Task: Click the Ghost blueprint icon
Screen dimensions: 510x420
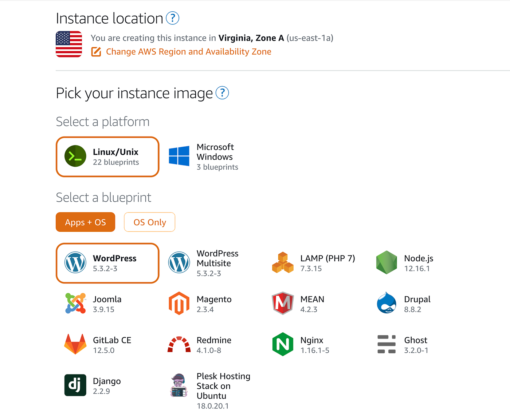Action: [387, 344]
